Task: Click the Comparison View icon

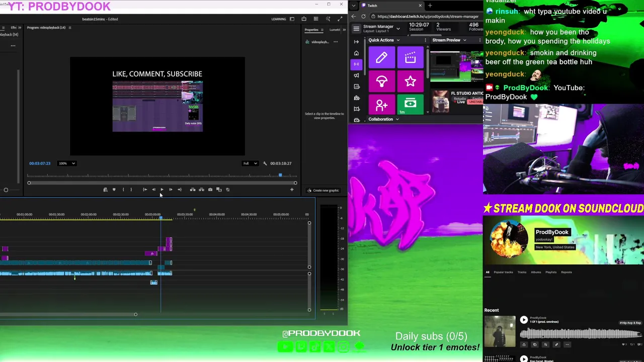Action: pos(219,190)
